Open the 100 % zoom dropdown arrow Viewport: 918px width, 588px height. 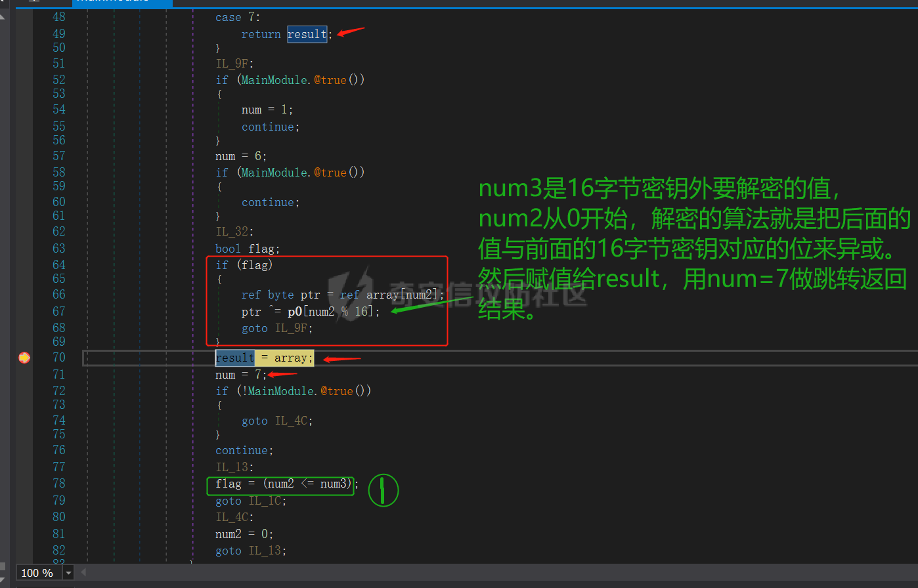click(x=68, y=573)
